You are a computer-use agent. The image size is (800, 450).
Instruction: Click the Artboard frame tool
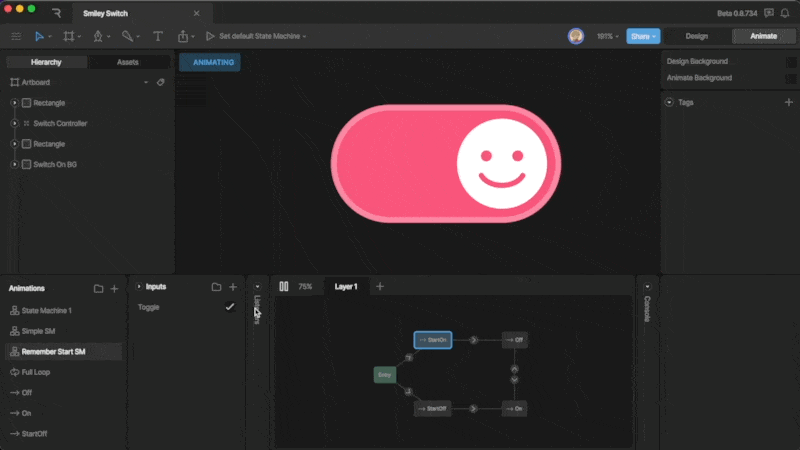(68, 36)
